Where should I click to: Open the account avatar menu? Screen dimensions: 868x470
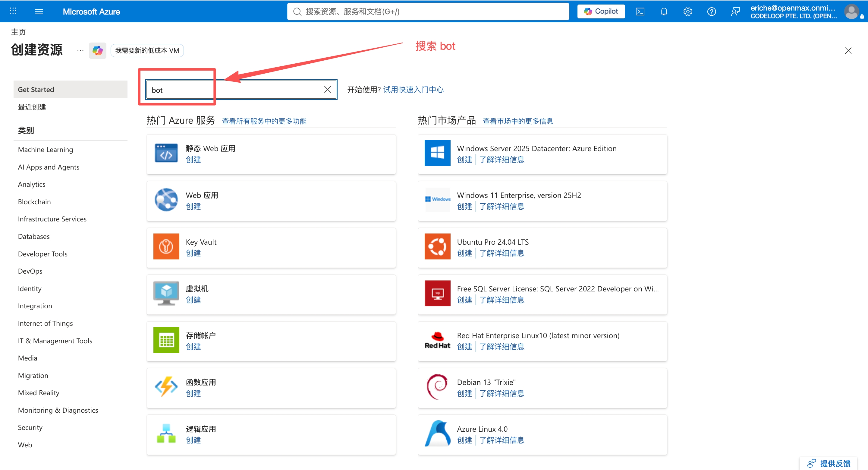point(851,11)
